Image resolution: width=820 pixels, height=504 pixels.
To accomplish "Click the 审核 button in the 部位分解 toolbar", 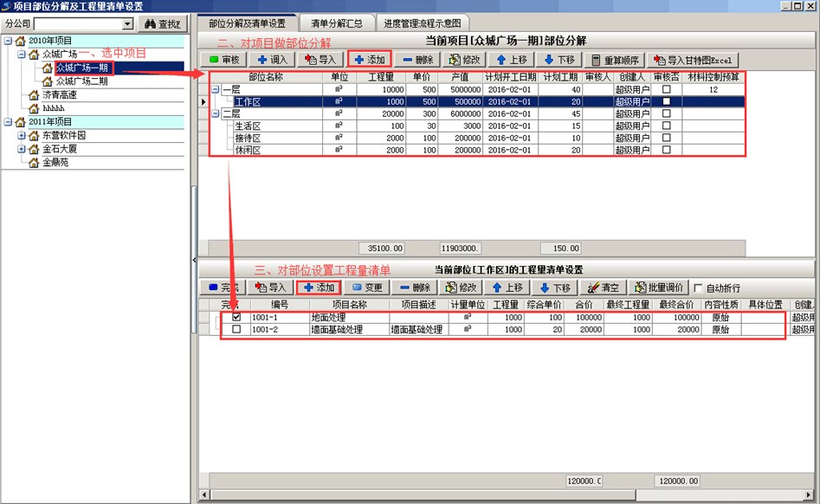I will (x=224, y=60).
